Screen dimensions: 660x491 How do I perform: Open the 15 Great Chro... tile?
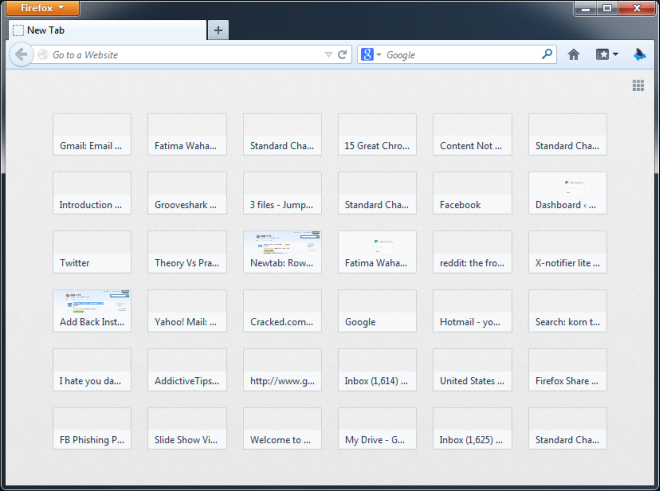377,134
